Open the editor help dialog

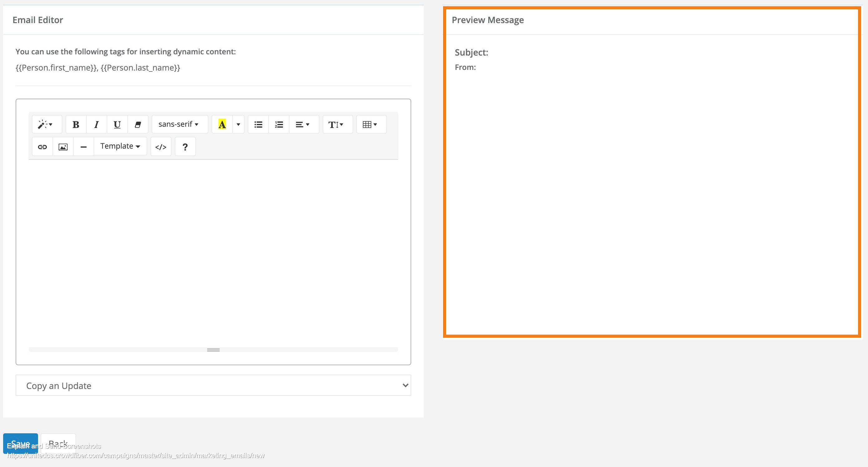point(185,146)
